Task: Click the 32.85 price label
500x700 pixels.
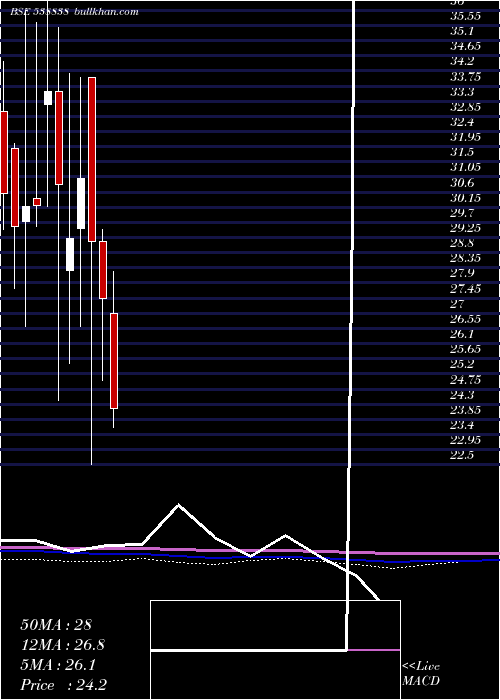Action: click(x=466, y=107)
